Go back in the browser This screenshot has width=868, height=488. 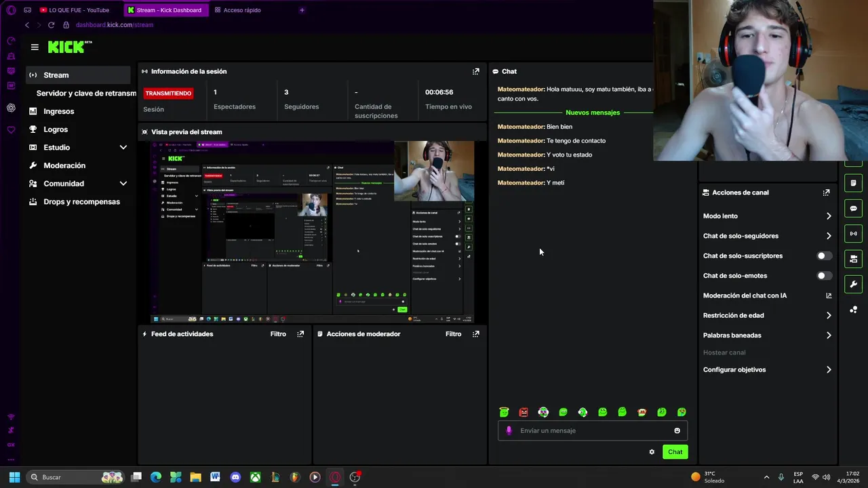pyautogui.click(x=27, y=25)
